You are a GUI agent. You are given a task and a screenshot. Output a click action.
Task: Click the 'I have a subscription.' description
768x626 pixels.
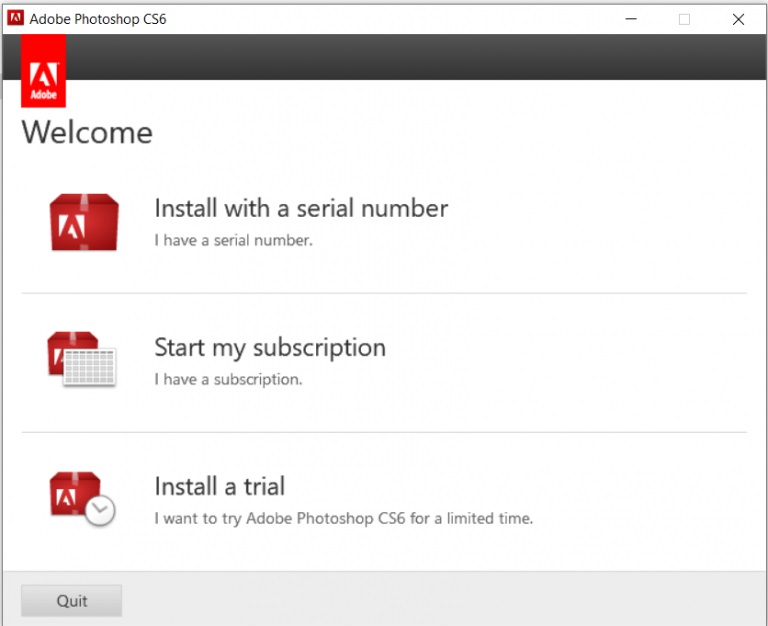(x=227, y=379)
